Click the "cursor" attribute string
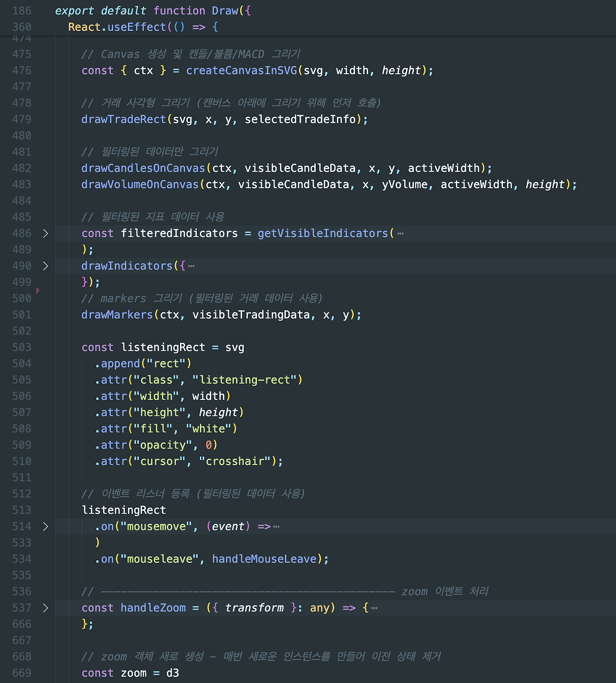Image resolution: width=616 pixels, height=683 pixels. click(160, 462)
